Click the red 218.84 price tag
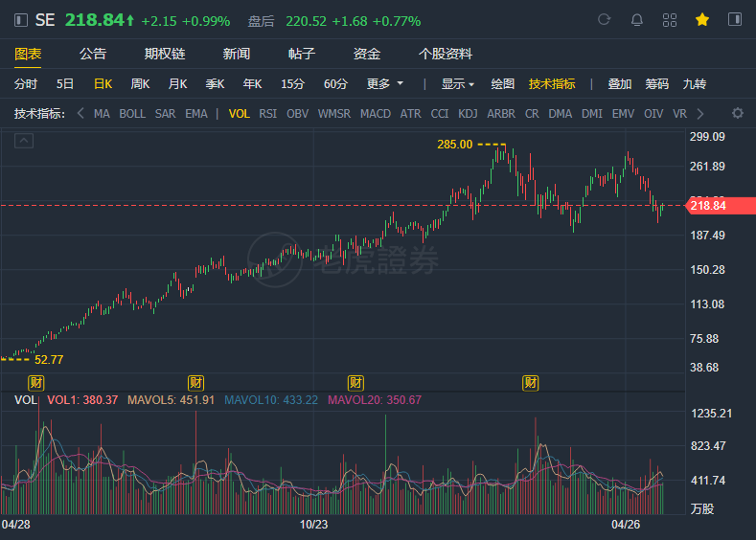Screen dimensions: 756x540 721,206
